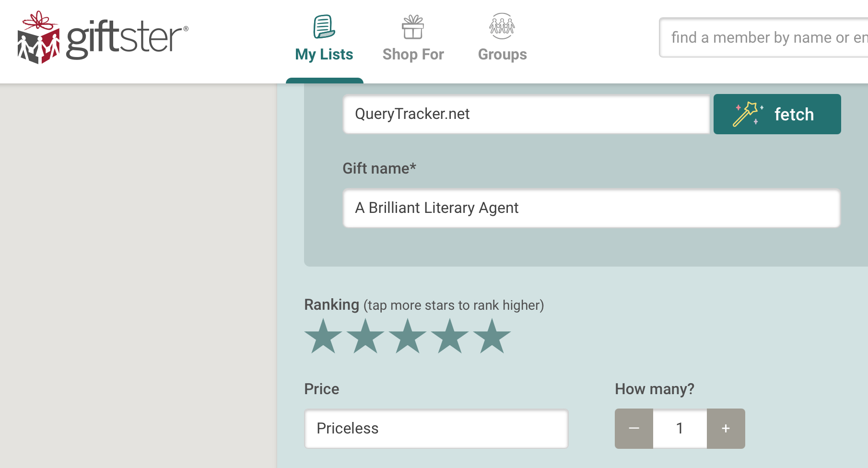Click the Giftster logo icon
The width and height of the screenshot is (868, 468).
[38, 37]
